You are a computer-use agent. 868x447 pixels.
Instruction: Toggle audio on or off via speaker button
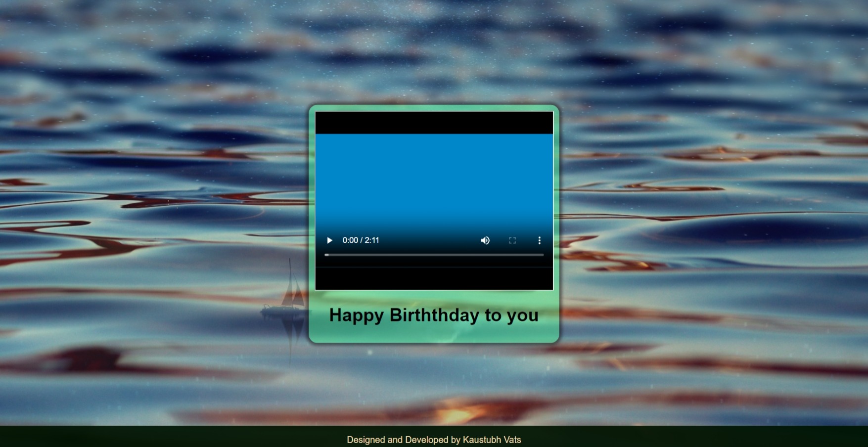tap(485, 240)
